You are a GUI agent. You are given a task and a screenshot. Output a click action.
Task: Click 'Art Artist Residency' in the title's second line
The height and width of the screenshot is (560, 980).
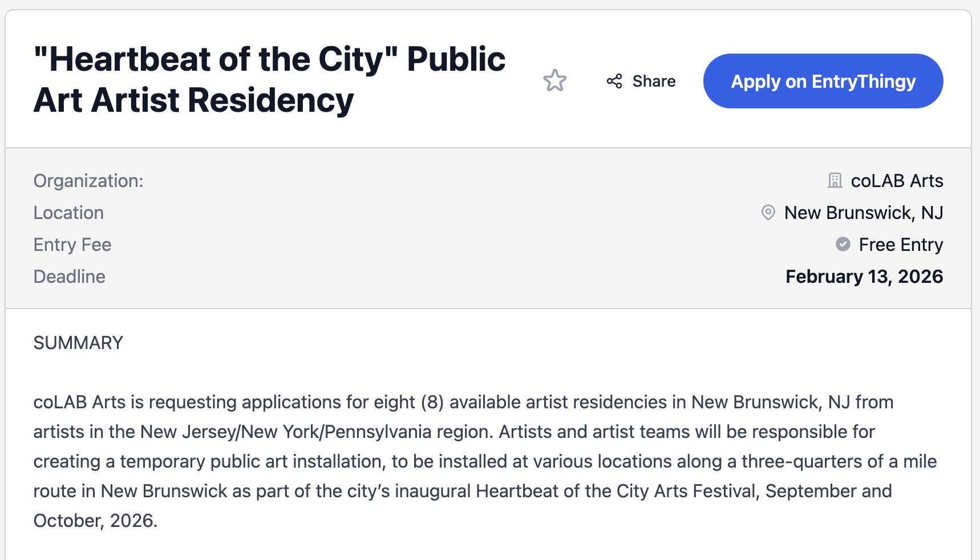193,100
